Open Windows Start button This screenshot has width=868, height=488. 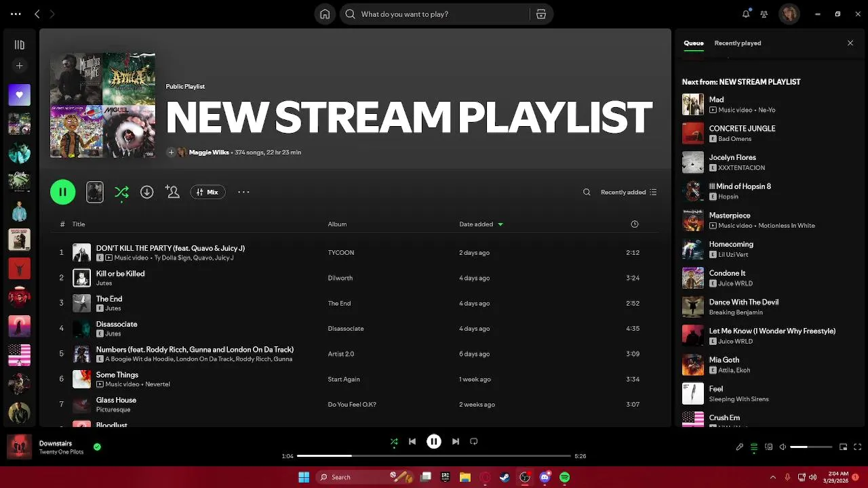pos(304,477)
